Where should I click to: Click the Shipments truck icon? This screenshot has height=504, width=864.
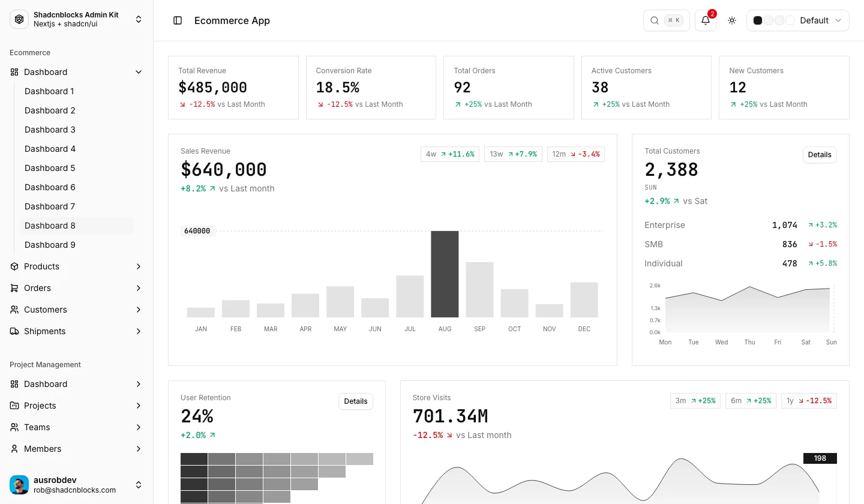[x=14, y=331]
